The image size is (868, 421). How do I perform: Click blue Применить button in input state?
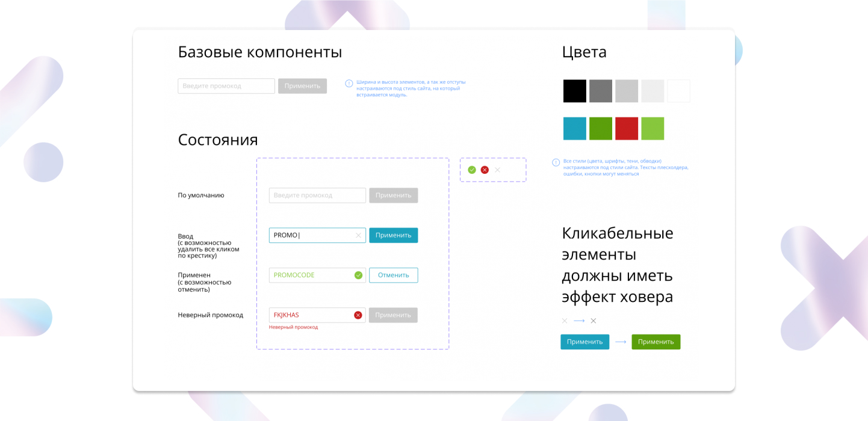click(x=394, y=235)
